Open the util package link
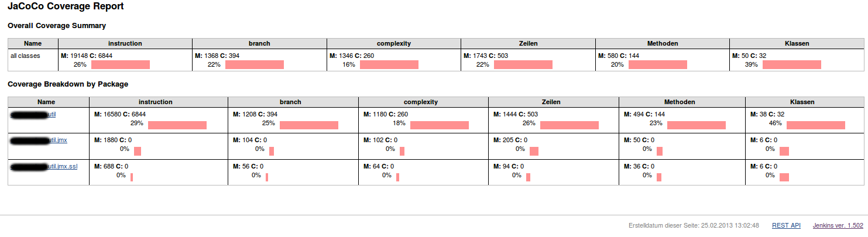The image size is (868, 237). [x=51, y=114]
